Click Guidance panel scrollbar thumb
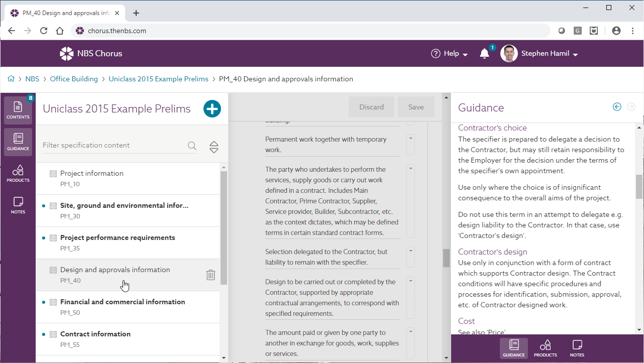The image size is (644, 363). coord(639,186)
